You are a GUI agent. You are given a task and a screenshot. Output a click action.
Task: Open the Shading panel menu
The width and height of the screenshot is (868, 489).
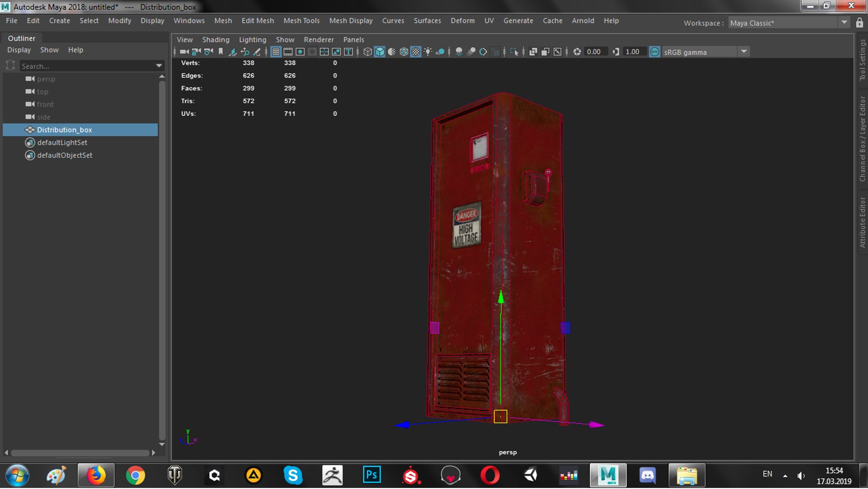[x=216, y=39]
